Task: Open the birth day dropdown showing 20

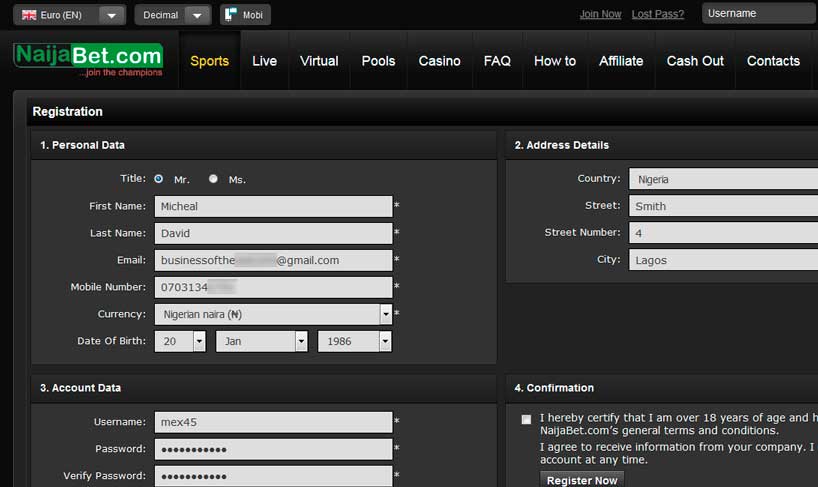Action: 180,342
